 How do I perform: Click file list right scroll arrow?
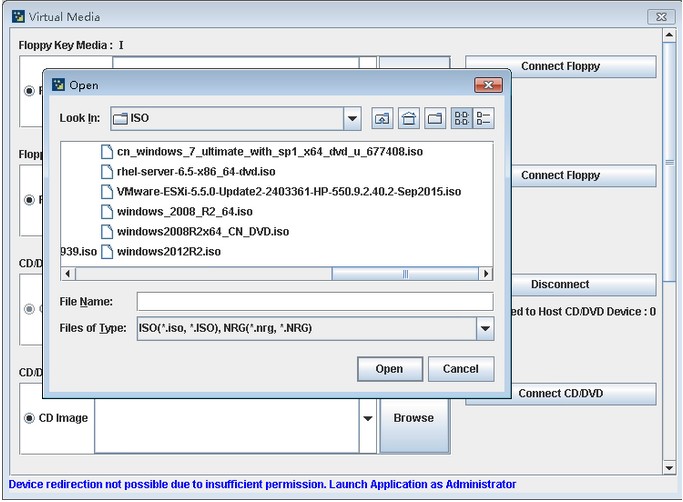point(486,274)
